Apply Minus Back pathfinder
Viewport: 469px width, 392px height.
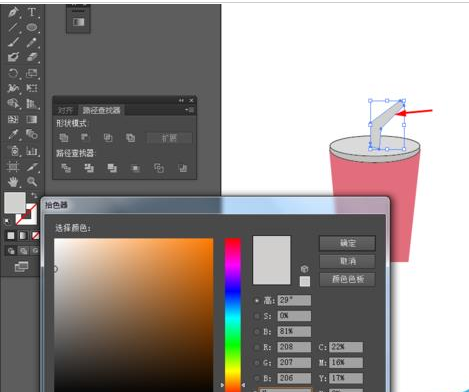click(x=182, y=168)
